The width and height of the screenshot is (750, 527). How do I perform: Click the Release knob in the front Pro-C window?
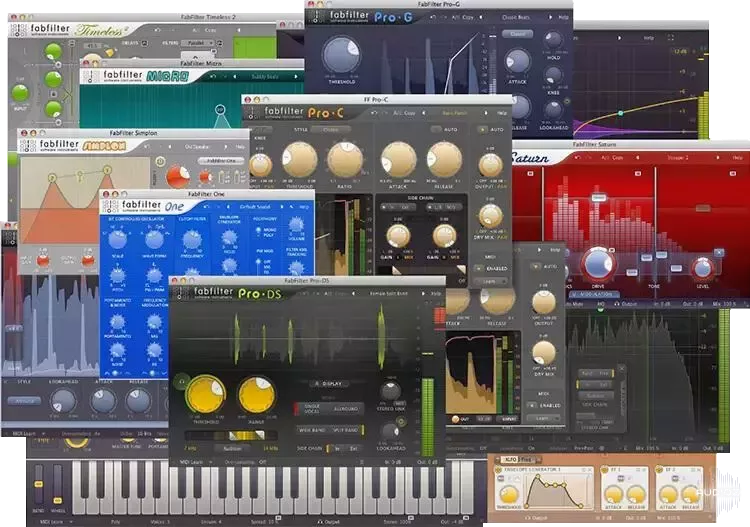tap(444, 160)
